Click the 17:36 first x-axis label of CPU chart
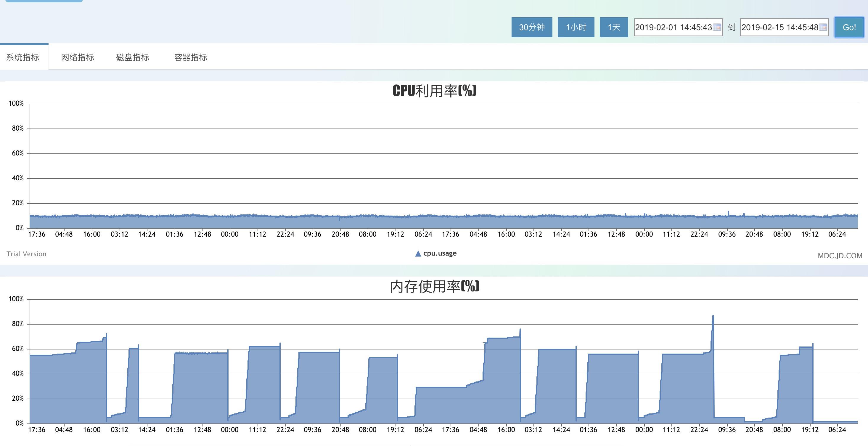This screenshot has width=868, height=446. pyautogui.click(x=36, y=234)
